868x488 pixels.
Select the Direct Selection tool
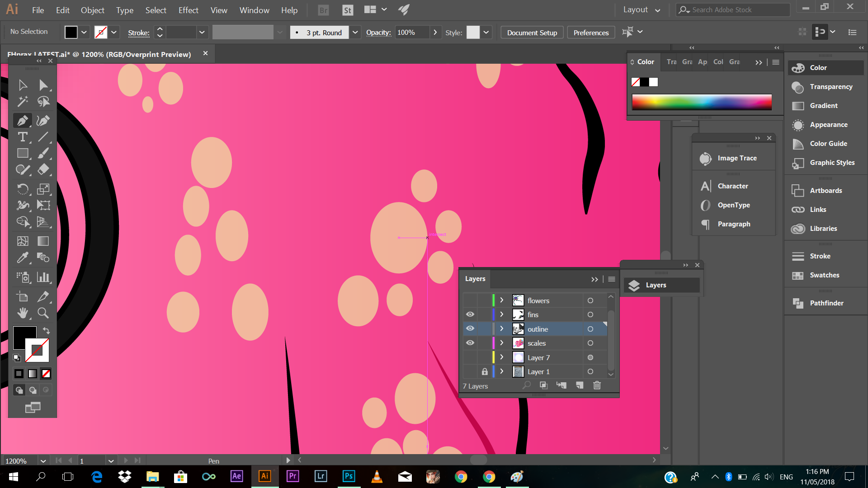pyautogui.click(x=43, y=85)
